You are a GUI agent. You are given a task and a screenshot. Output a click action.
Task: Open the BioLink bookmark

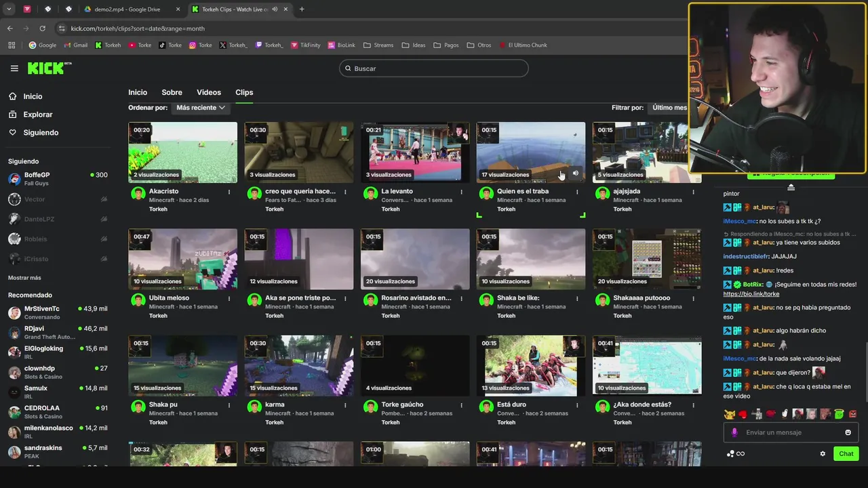point(341,45)
